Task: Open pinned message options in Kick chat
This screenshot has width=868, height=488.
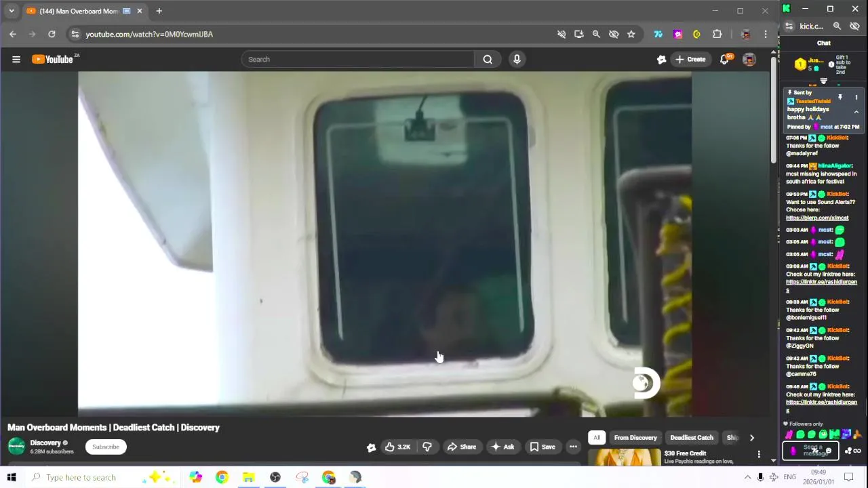Action: (856, 98)
